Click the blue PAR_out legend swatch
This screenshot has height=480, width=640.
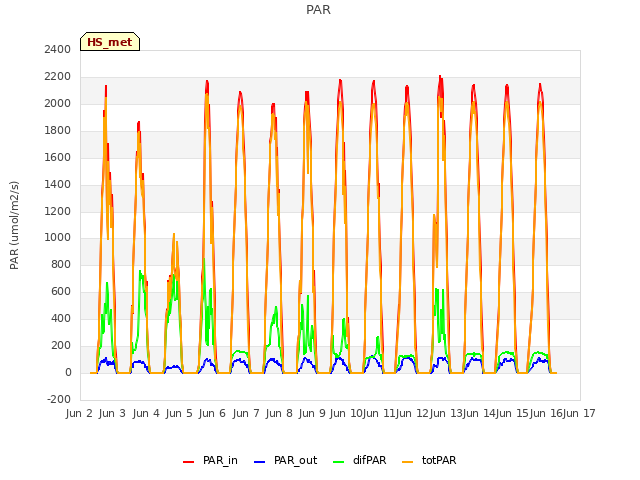(259, 462)
